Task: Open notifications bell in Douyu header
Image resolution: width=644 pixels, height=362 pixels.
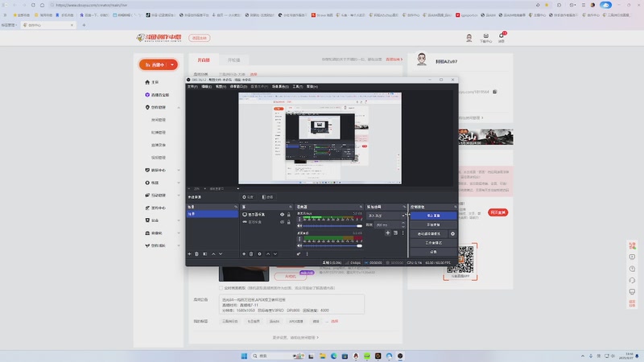Action: tap(502, 36)
